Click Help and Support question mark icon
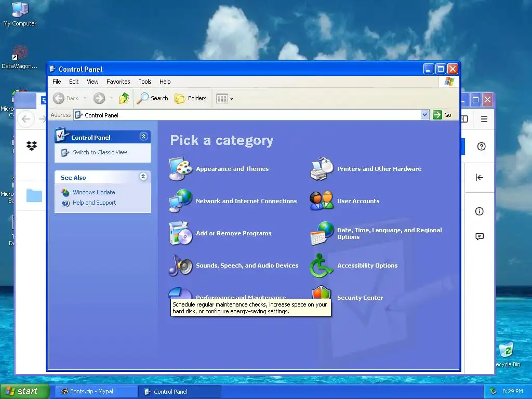 pyautogui.click(x=65, y=203)
